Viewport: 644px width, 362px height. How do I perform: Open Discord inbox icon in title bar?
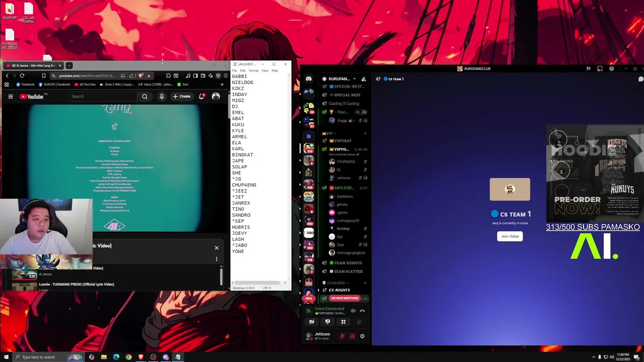(600, 68)
